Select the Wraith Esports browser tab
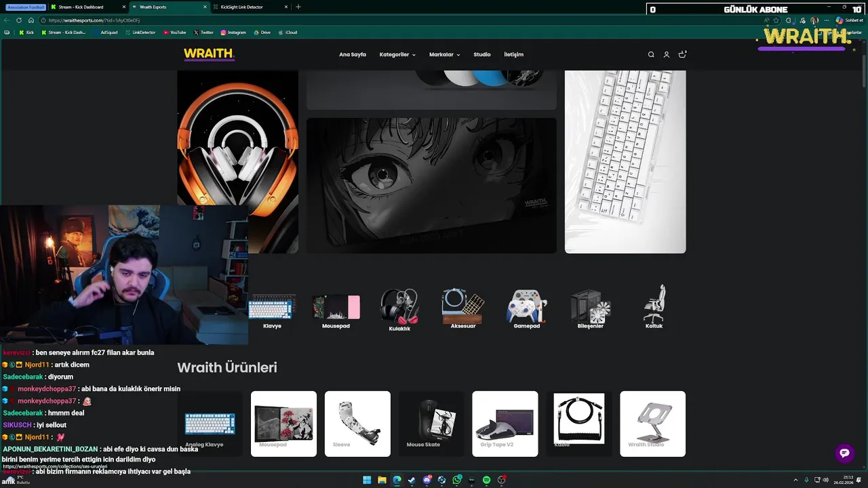The image size is (868, 488). click(x=170, y=7)
